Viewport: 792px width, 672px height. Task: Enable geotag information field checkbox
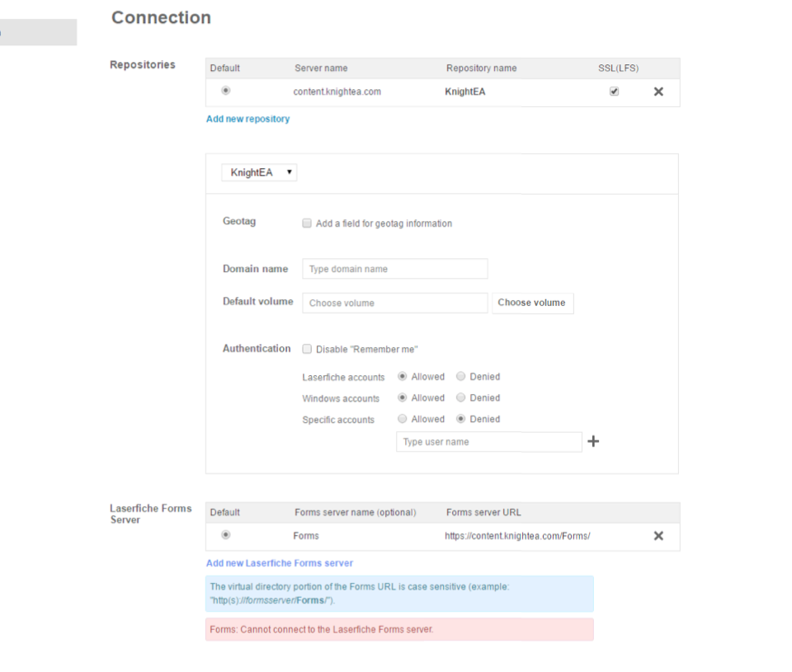307,223
